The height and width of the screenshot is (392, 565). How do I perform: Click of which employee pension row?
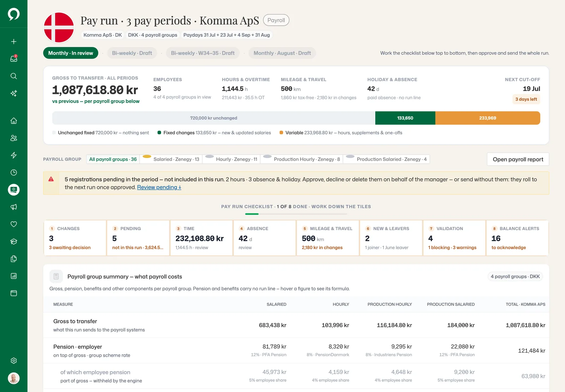296,376
